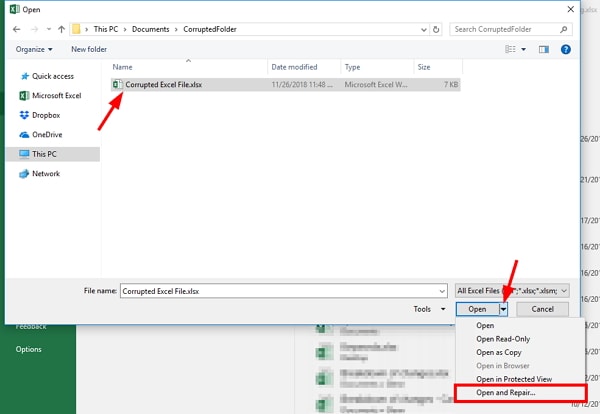Click the forward navigation arrow
The height and width of the screenshot is (414, 600).
tap(34, 29)
